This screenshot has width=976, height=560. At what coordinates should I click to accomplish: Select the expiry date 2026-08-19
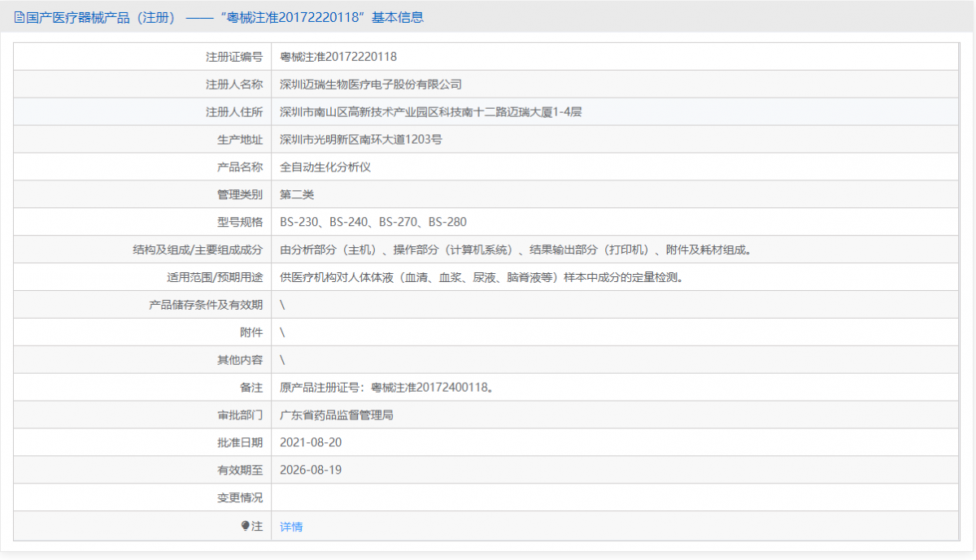(311, 470)
